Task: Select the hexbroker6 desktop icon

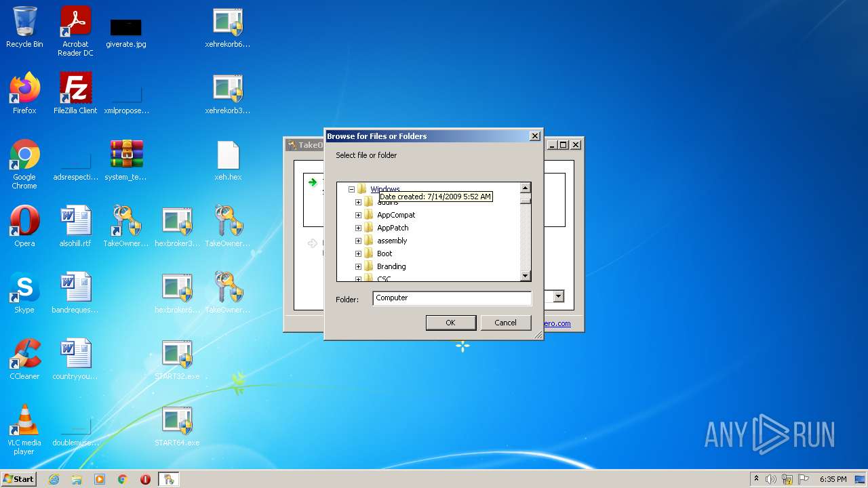Action: 177,293
